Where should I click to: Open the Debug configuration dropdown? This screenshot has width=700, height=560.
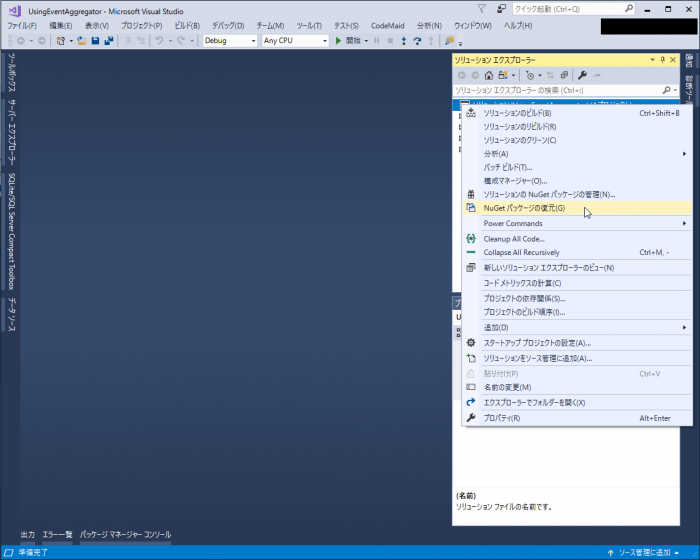click(229, 41)
